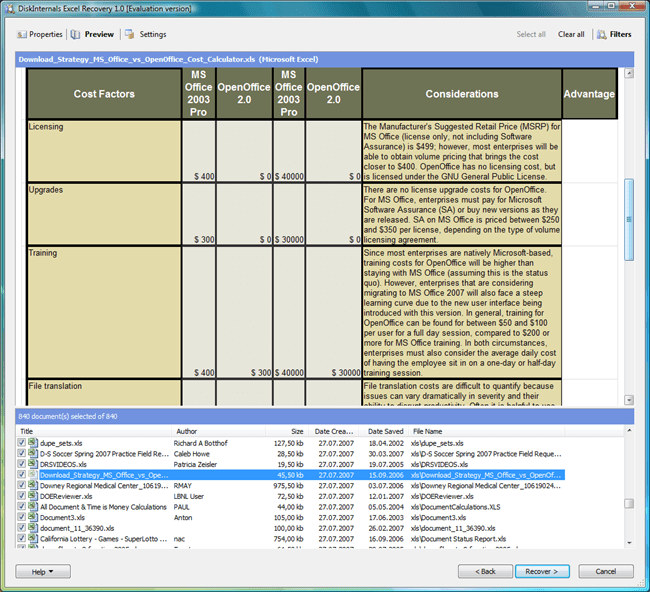Sort by the Author column header
The height and width of the screenshot is (592, 650).
(x=186, y=431)
